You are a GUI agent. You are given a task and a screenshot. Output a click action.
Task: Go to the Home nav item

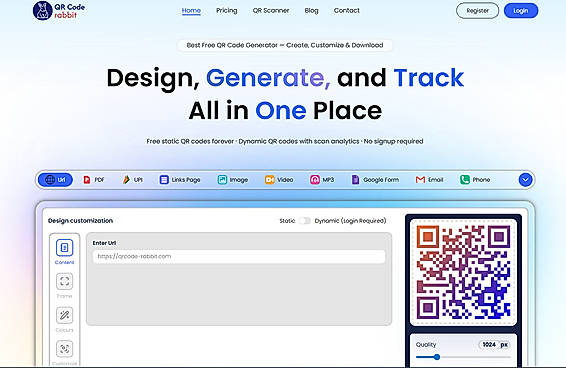point(191,11)
